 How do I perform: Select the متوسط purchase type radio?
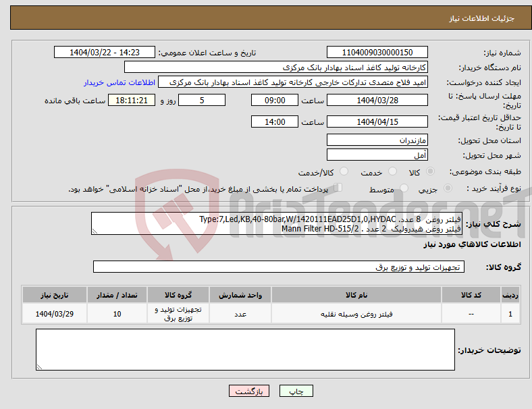point(404,188)
